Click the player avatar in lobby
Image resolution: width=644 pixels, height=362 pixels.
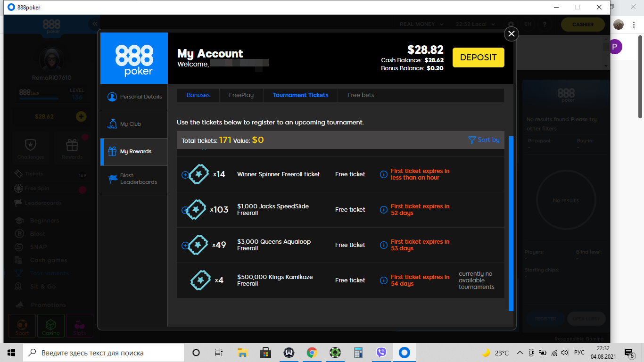[x=51, y=60]
